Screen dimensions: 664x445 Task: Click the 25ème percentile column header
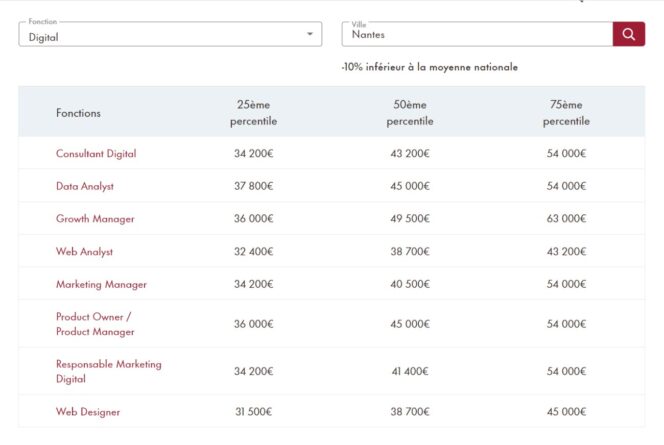click(253, 113)
